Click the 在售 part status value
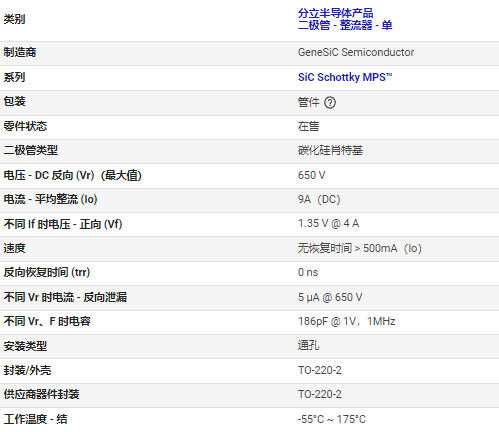The width and height of the screenshot is (499, 432). [x=308, y=126]
